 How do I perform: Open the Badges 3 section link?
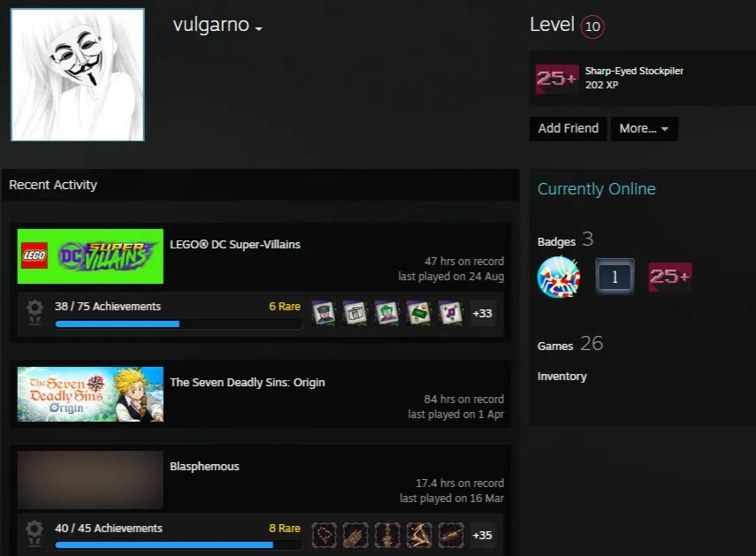566,240
